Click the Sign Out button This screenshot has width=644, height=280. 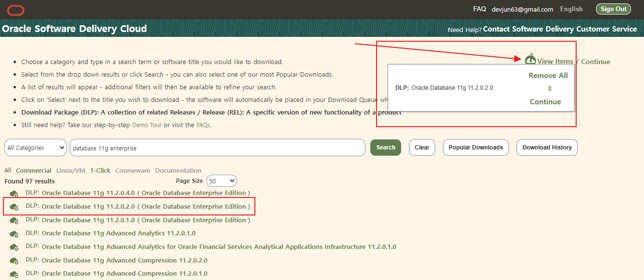tap(613, 9)
